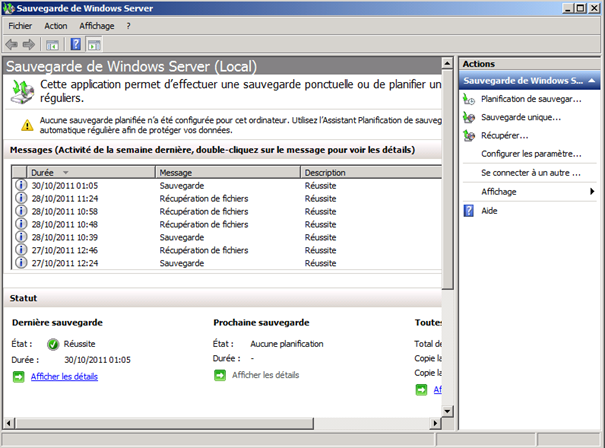Click the Sauvegarde unique icon

[x=469, y=117]
